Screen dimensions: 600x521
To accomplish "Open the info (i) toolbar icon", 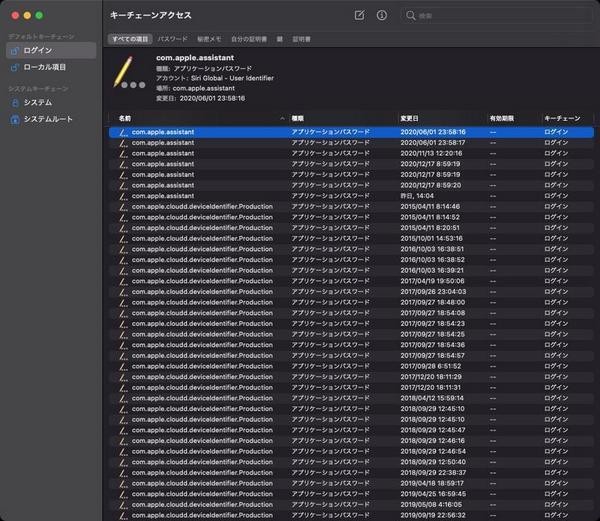I will 382,15.
